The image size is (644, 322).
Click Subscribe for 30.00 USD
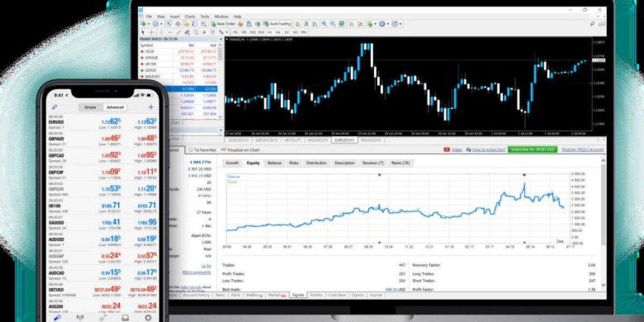tap(532, 150)
